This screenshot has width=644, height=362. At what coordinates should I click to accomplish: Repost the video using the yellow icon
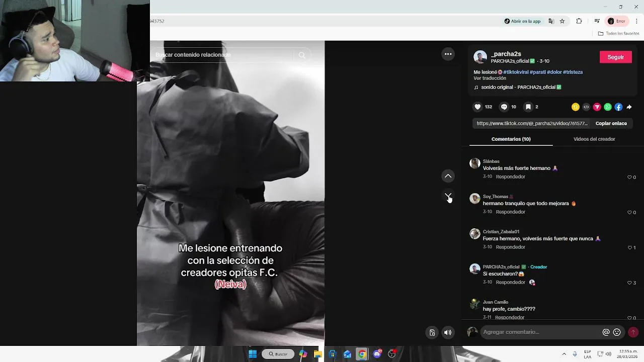tap(576, 107)
